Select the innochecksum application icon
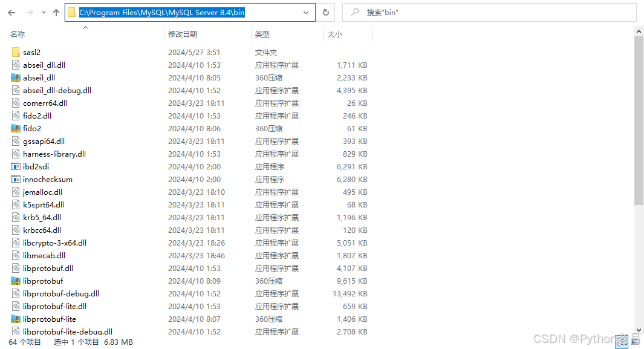The image size is (644, 349). (16, 180)
